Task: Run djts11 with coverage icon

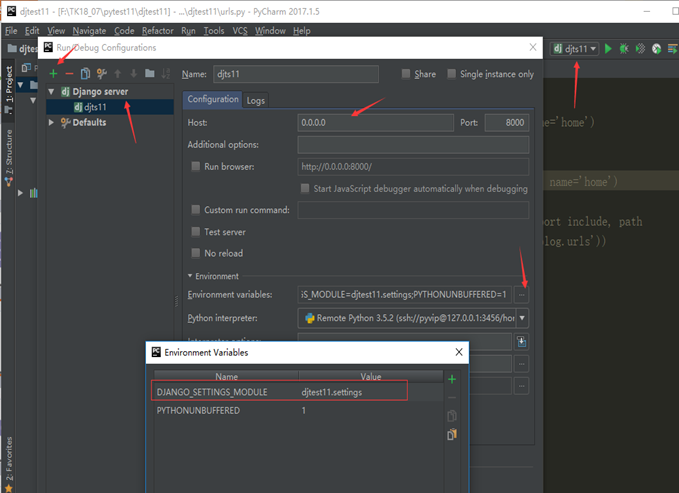Action: (x=640, y=49)
